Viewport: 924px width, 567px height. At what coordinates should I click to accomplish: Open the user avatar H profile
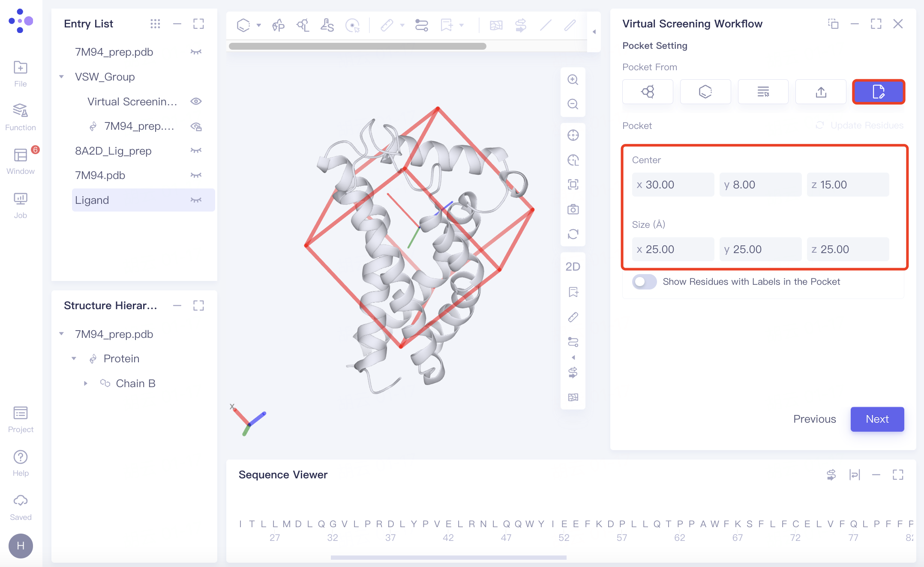[x=20, y=546]
